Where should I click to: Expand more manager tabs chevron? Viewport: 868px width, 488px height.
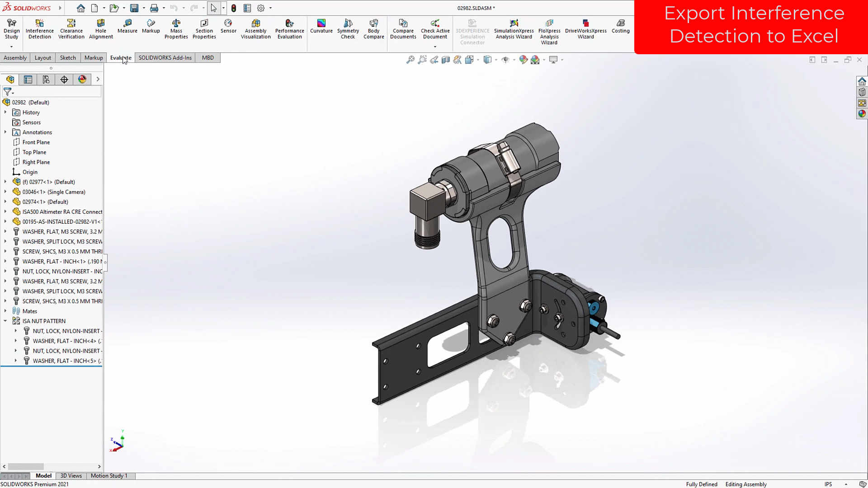point(98,80)
